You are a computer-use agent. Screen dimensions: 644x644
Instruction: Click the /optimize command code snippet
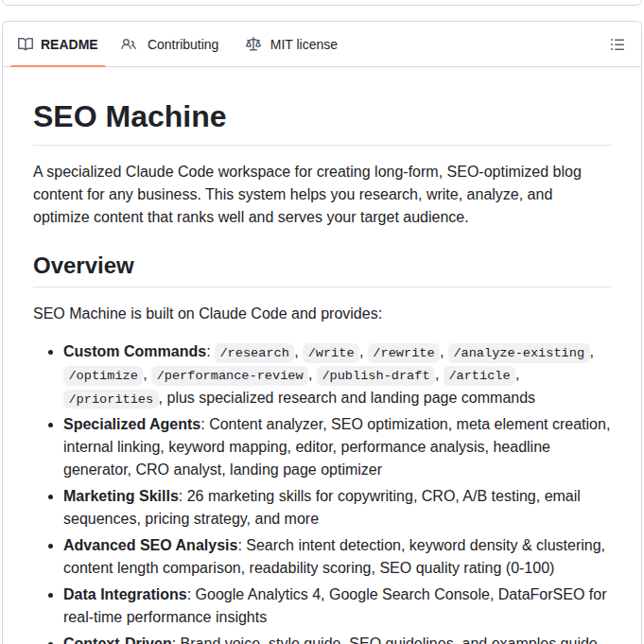click(103, 375)
